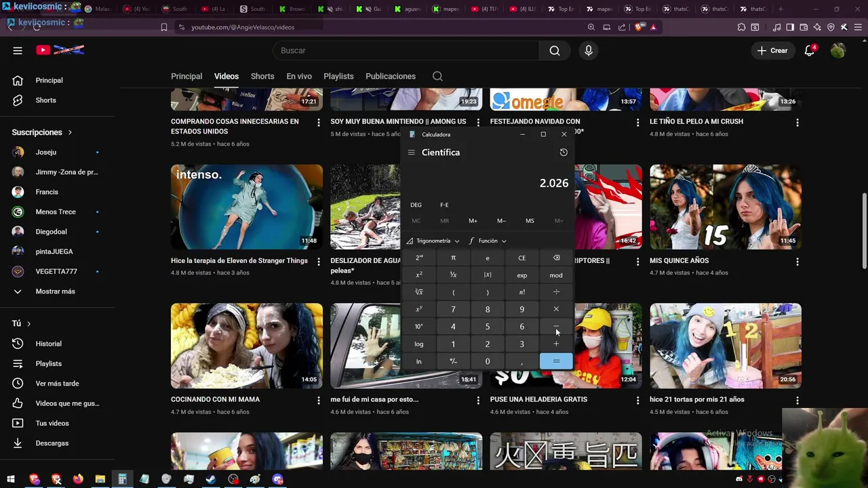This screenshot has width=868, height=488.
Task: Open calculator navigation menu
Action: [x=411, y=152]
